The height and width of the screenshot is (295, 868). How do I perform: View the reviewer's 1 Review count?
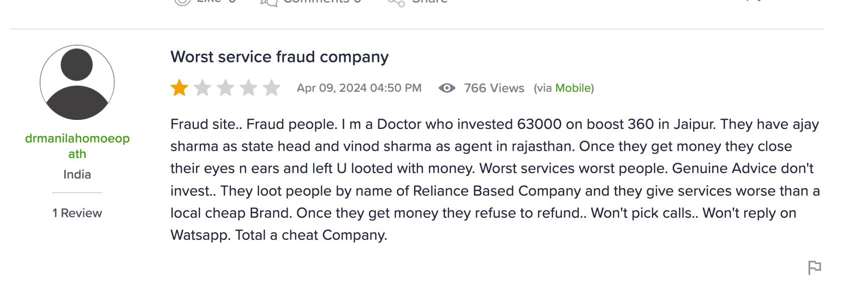click(x=77, y=213)
